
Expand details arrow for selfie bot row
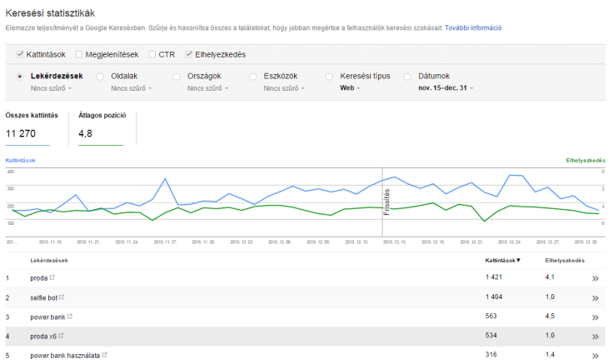click(x=596, y=298)
